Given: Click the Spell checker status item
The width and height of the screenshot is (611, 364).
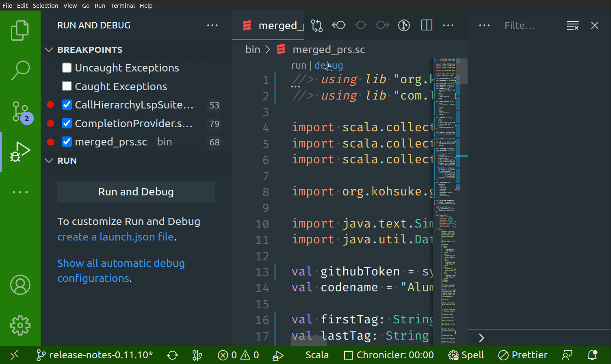Looking at the screenshot, I should coord(466,355).
